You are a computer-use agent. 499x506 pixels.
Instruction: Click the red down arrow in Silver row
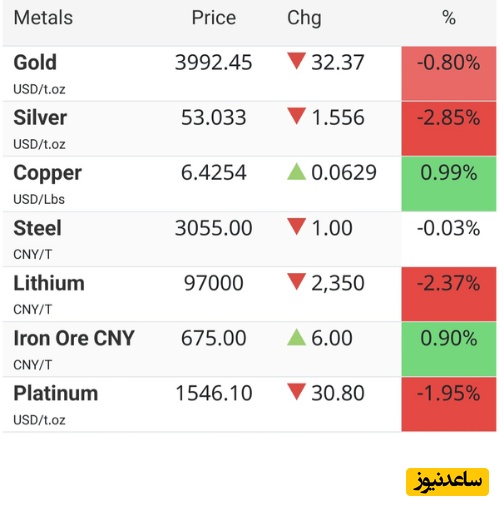(x=296, y=116)
